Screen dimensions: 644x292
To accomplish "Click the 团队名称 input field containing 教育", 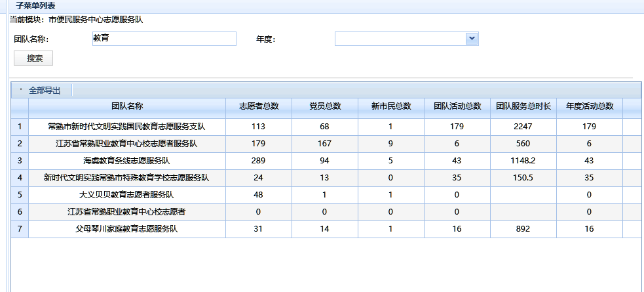I will [x=164, y=39].
